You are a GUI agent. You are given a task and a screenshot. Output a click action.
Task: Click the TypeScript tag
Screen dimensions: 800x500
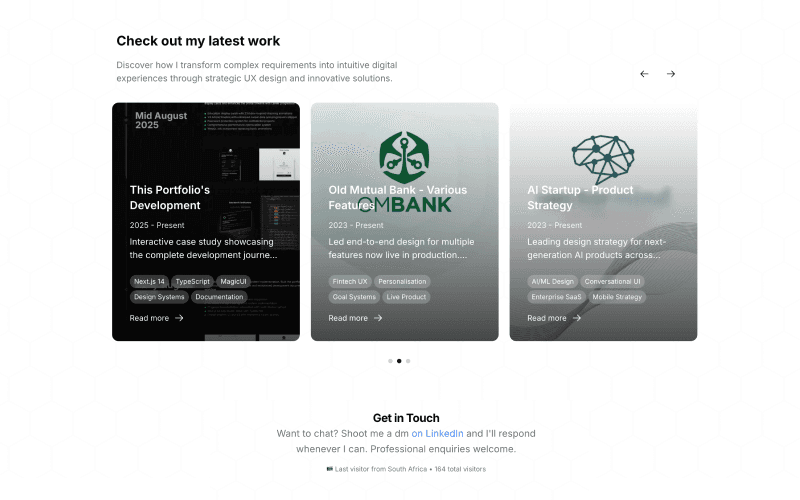pyautogui.click(x=192, y=282)
